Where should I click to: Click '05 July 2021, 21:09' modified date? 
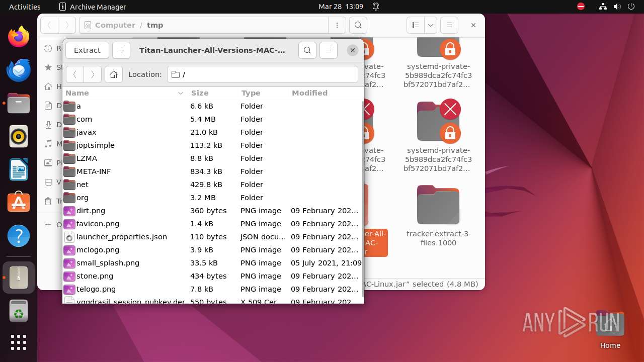point(326,263)
